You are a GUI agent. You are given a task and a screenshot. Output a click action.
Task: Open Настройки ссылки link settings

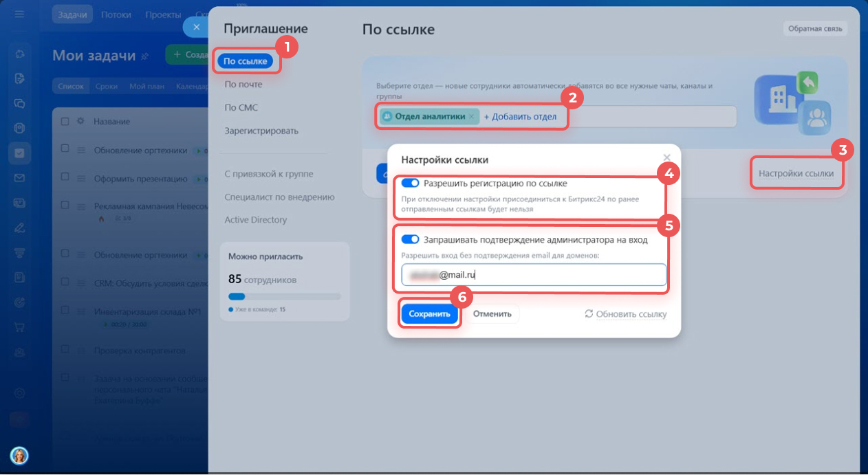click(x=796, y=174)
